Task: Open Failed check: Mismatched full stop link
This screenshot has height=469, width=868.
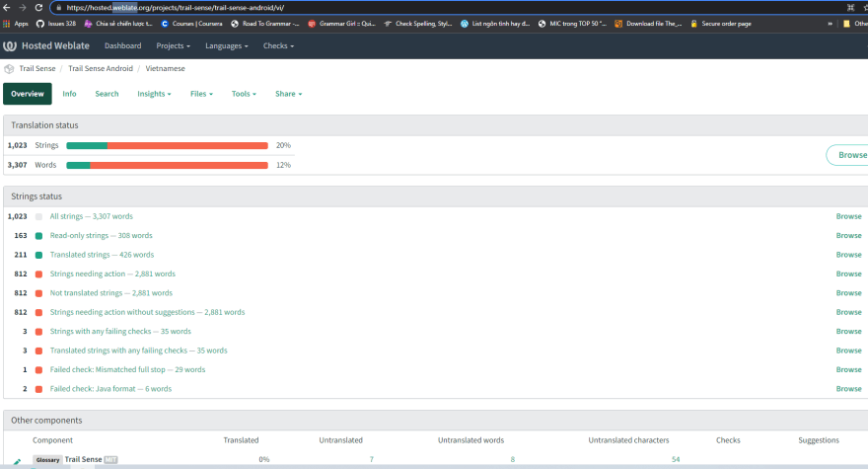Action: click(x=127, y=369)
